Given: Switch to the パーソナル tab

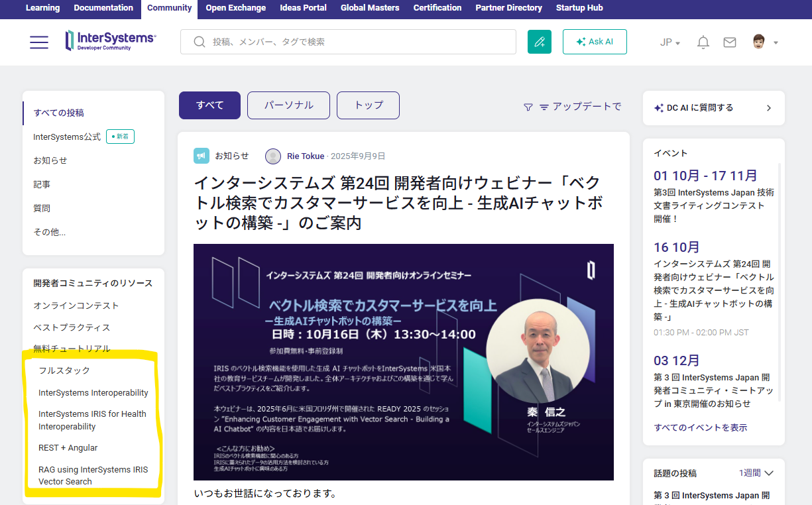Looking at the screenshot, I should tap(288, 105).
